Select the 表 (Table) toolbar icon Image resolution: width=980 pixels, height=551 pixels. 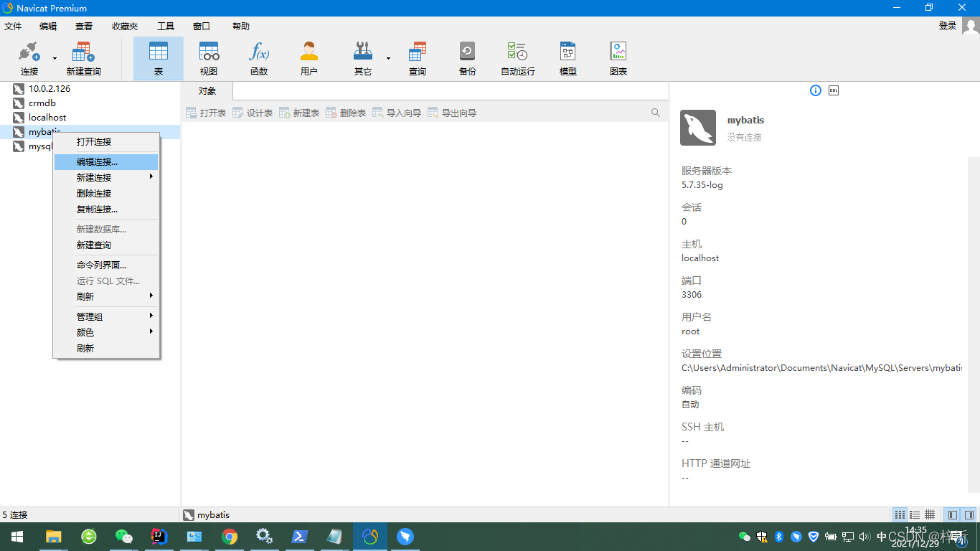click(159, 59)
